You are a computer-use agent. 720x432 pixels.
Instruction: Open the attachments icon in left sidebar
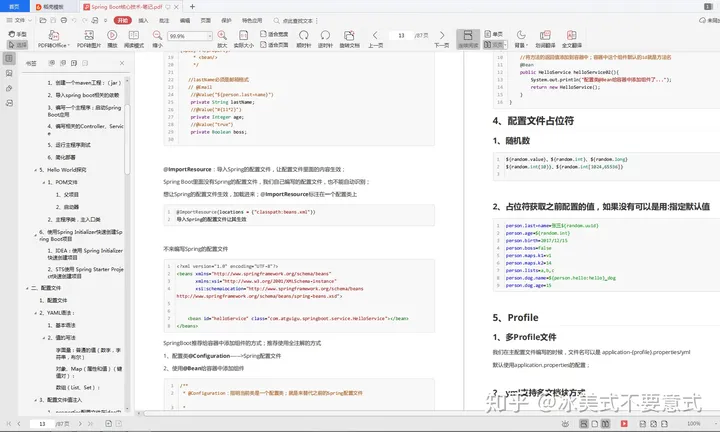tap(9, 88)
